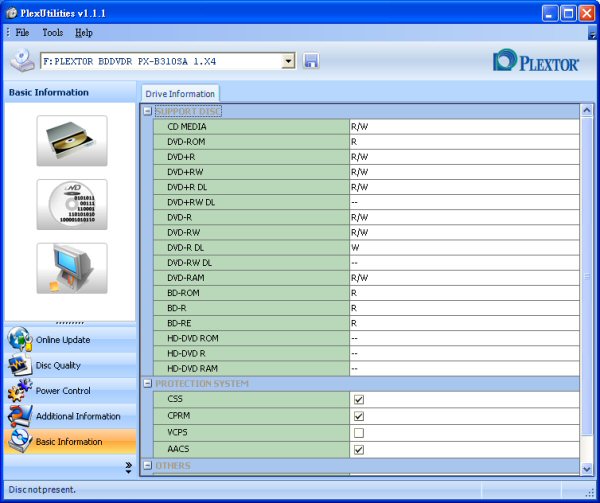Screen dimensions: 600x503
Task: Click the Disc Quality icon
Action: click(x=19, y=365)
